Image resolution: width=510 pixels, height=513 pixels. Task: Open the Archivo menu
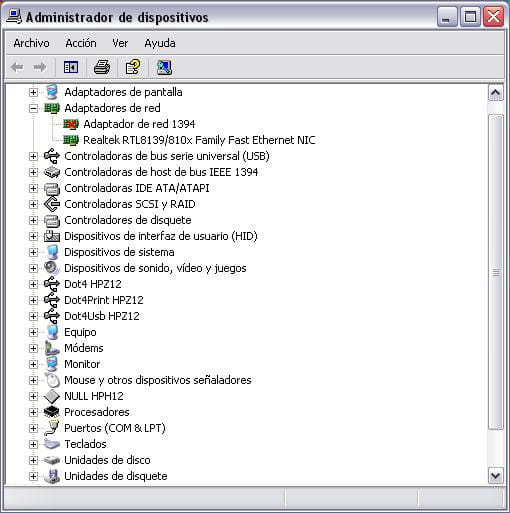(x=31, y=43)
